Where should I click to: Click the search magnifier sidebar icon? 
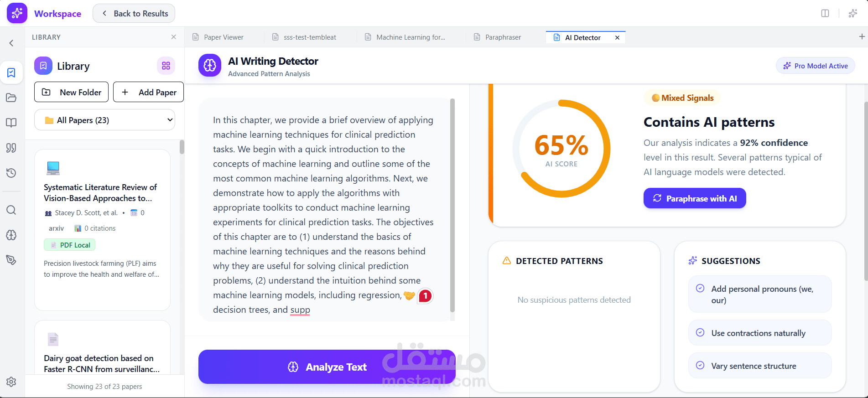pos(11,210)
